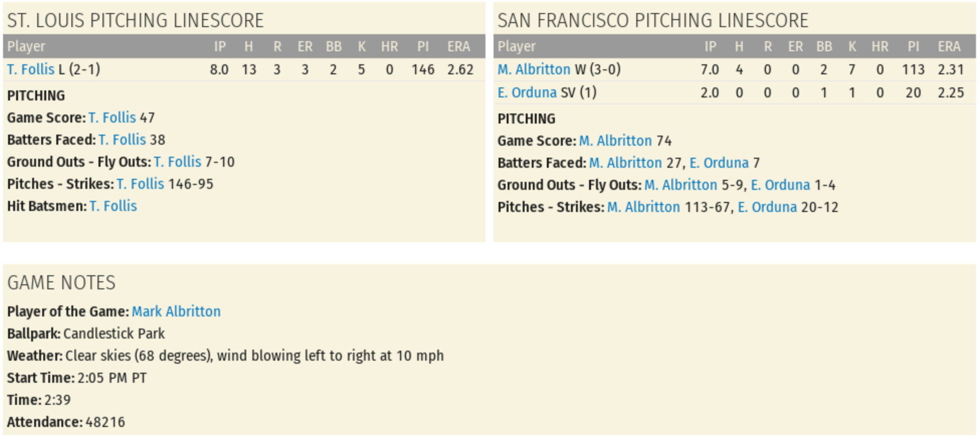
Task: Click T. Follis next to Game Score
Action: 112,118
